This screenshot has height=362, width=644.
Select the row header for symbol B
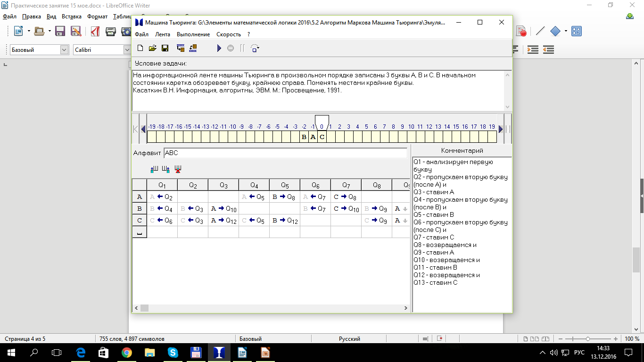140,208
